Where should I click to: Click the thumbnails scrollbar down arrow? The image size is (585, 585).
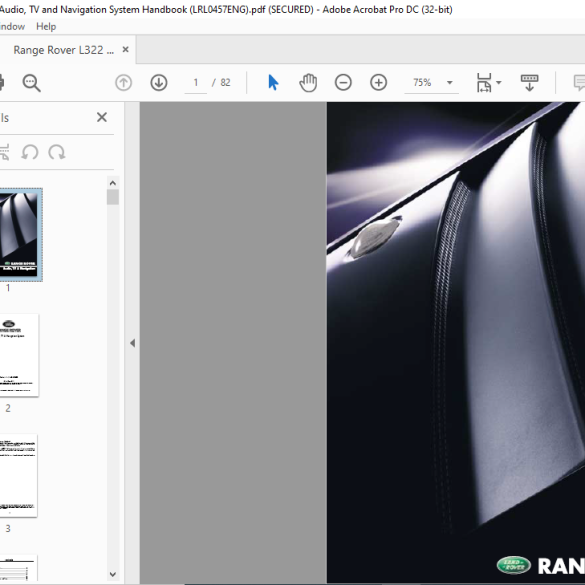click(113, 574)
